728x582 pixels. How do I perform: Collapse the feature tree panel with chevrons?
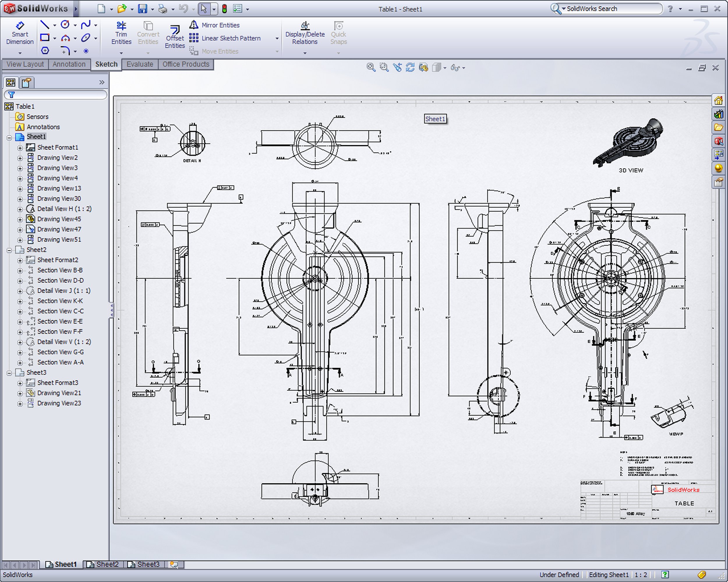(102, 82)
